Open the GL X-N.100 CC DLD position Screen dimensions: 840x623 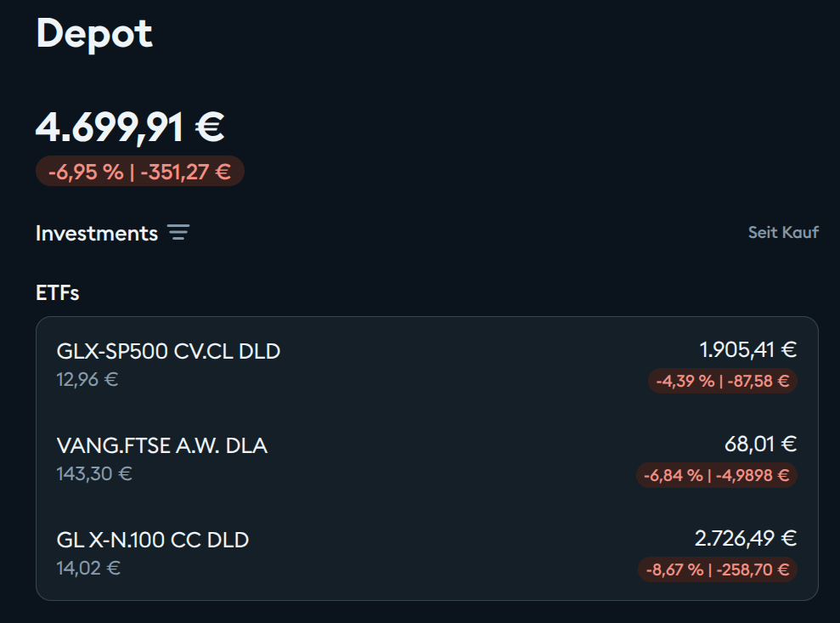pyautogui.click(x=153, y=540)
